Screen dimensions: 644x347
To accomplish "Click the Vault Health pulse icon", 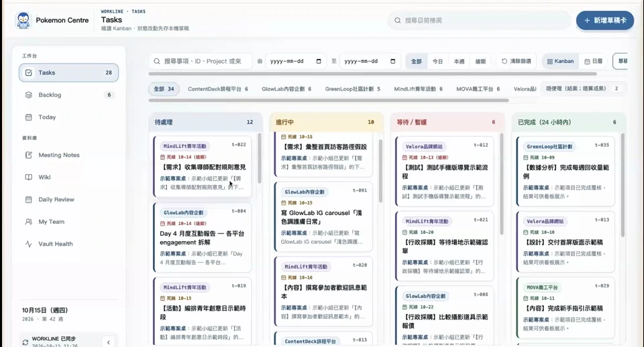I will [28, 244].
